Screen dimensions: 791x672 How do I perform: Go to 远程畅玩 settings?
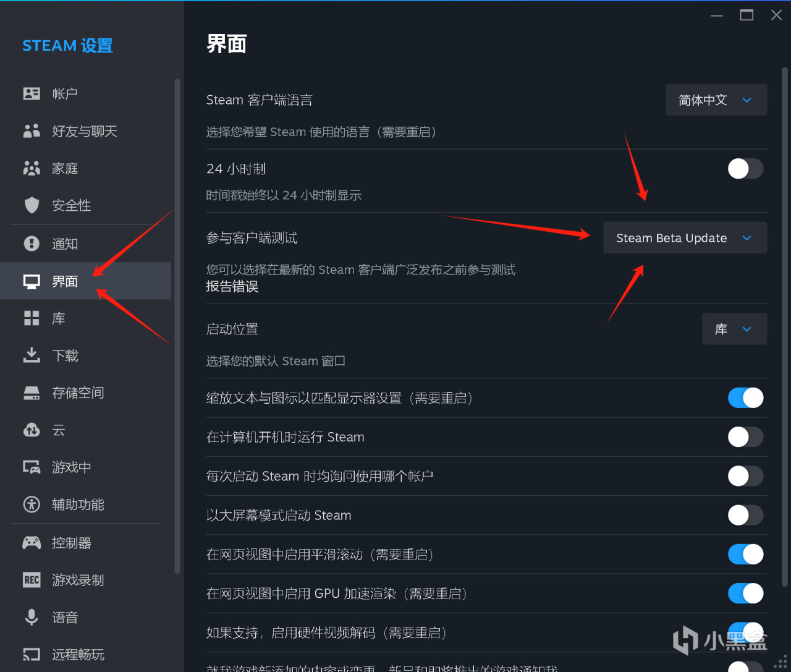(x=85, y=654)
